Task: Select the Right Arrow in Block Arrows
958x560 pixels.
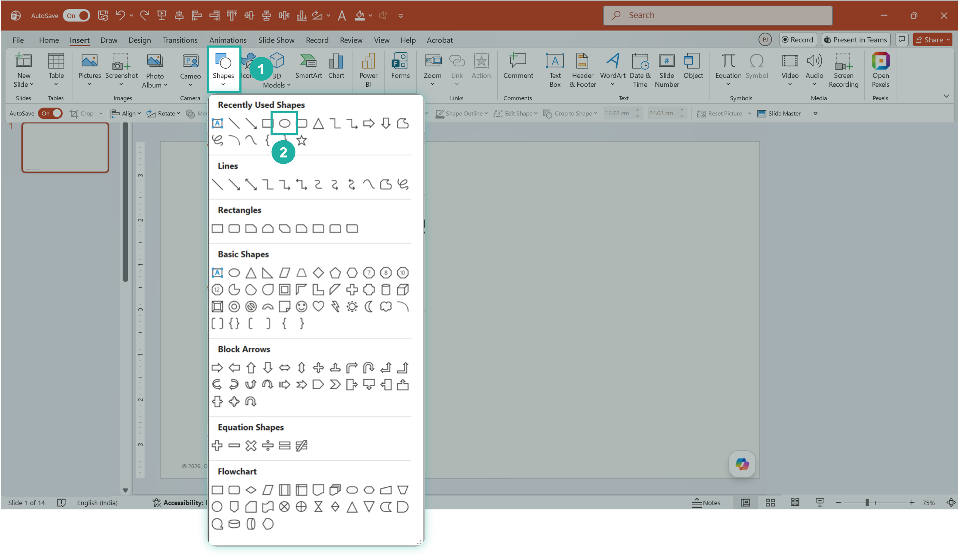Action: [217, 367]
